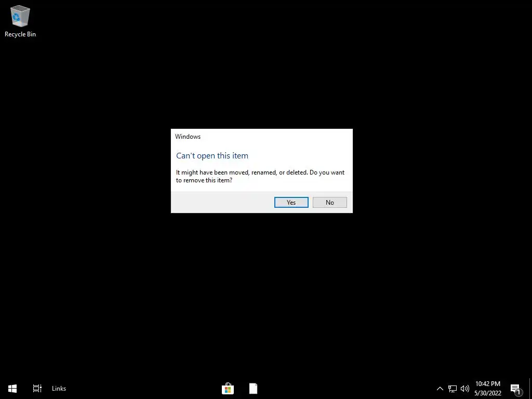Click No to keep the item

(x=329, y=202)
